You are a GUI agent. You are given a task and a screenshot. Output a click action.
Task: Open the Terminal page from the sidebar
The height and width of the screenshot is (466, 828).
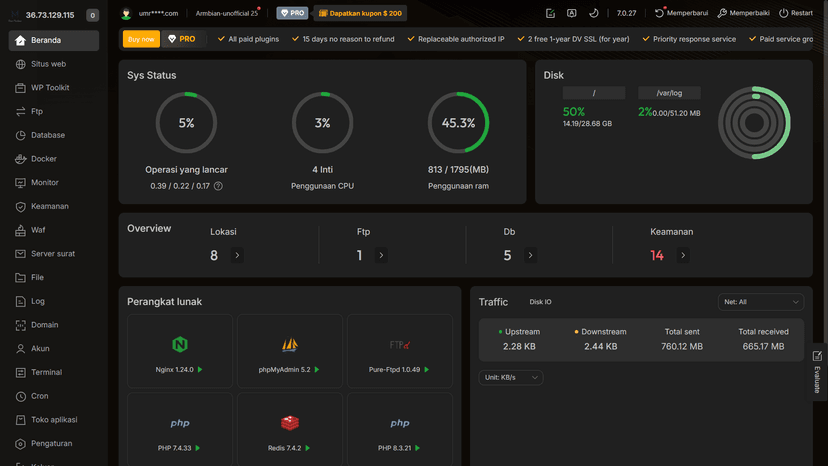[x=46, y=372]
